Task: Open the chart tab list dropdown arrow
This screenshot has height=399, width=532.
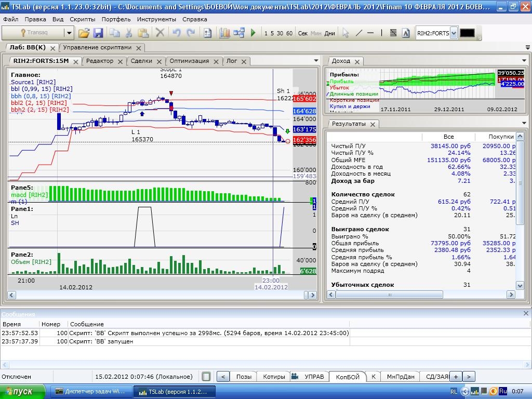Action: 316,61
